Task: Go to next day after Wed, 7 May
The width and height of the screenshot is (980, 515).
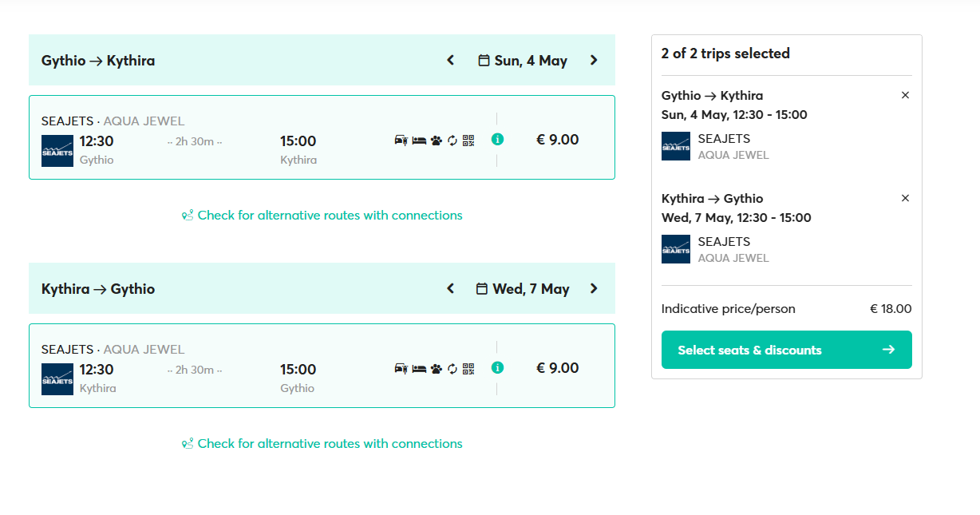Action: (x=594, y=288)
